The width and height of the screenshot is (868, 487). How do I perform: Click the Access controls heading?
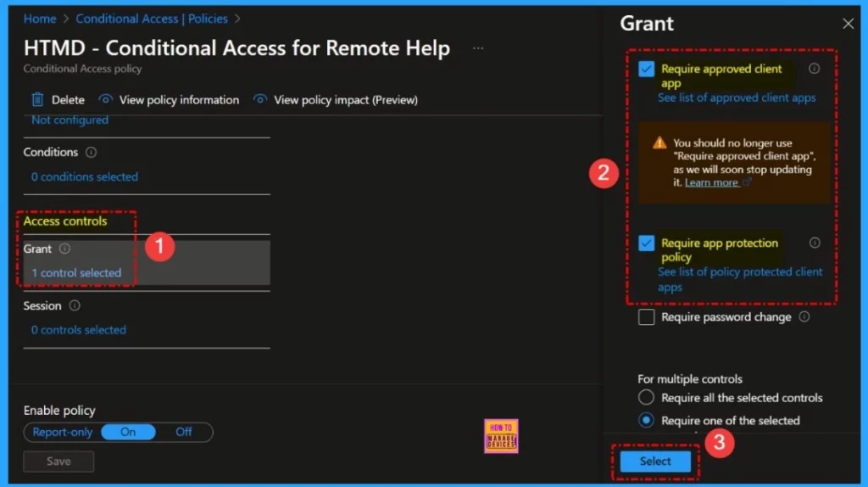65,221
